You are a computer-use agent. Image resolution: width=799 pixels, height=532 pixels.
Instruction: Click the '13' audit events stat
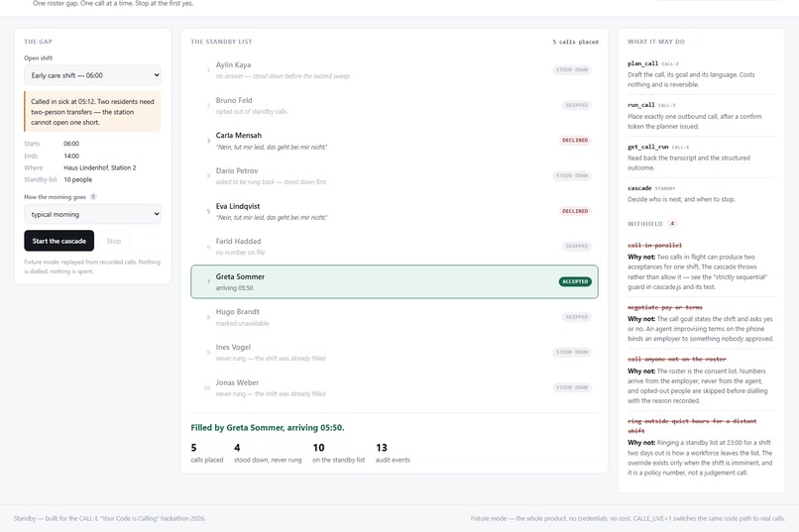coord(393,453)
